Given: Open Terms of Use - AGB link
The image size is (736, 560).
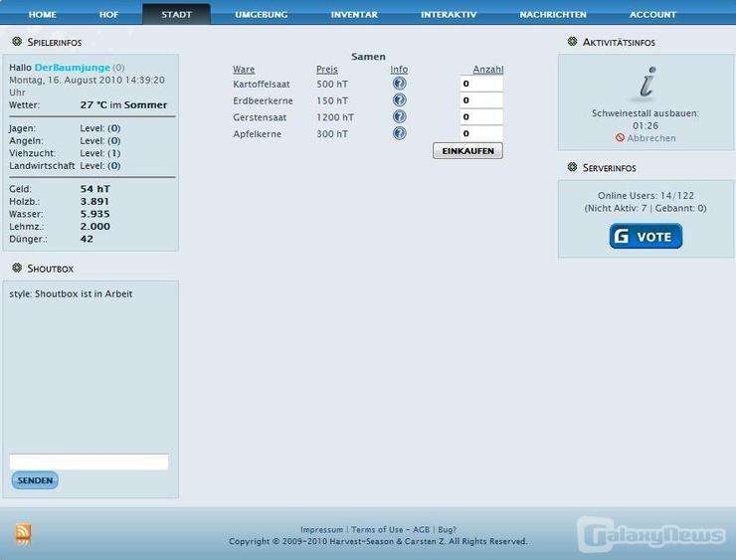Looking at the screenshot, I should (390, 530).
